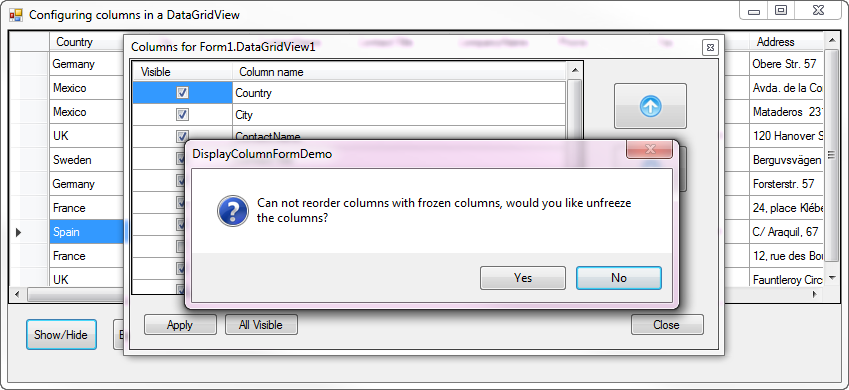Uncheck the Country visible checkbox

coord(182,93)
